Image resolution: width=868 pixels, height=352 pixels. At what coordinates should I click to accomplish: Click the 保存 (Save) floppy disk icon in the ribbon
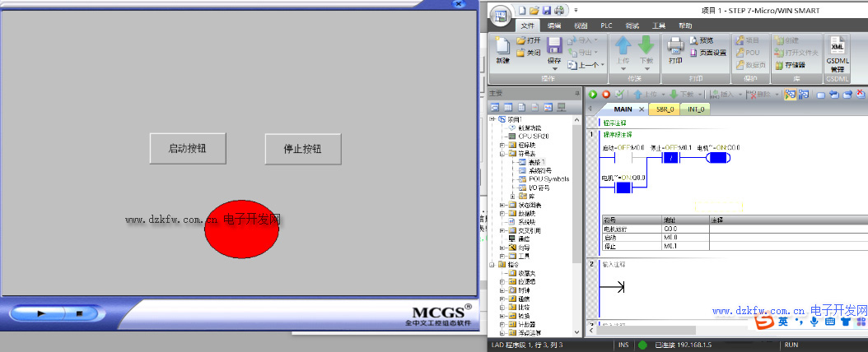point(554,46)
